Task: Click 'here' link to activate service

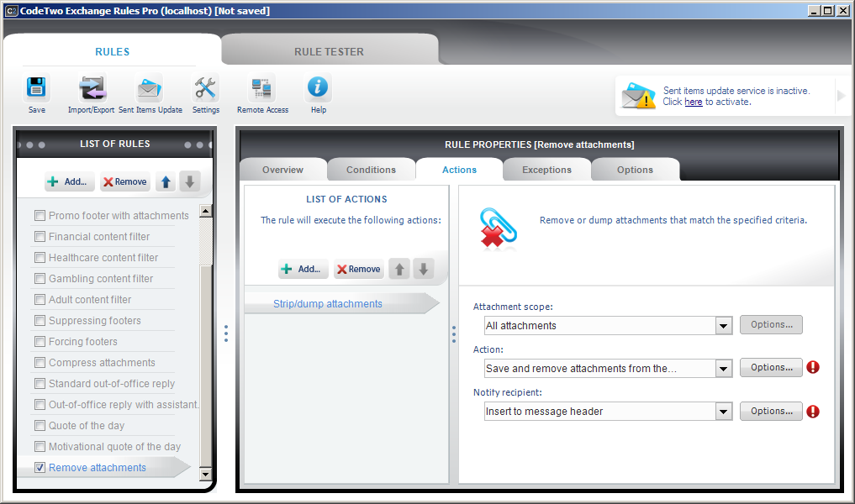Action: click(x=693, y=102)
